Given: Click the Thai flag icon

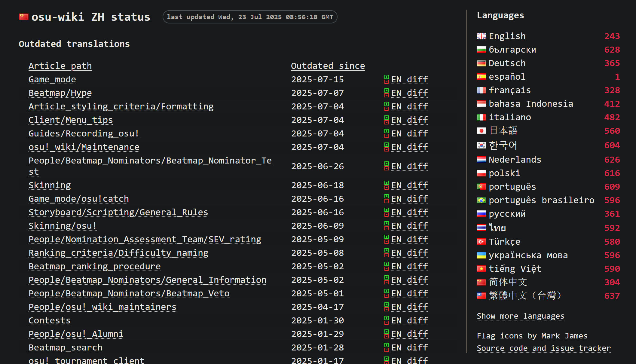Looking at the screenshot, I should [x=481, y=228].
